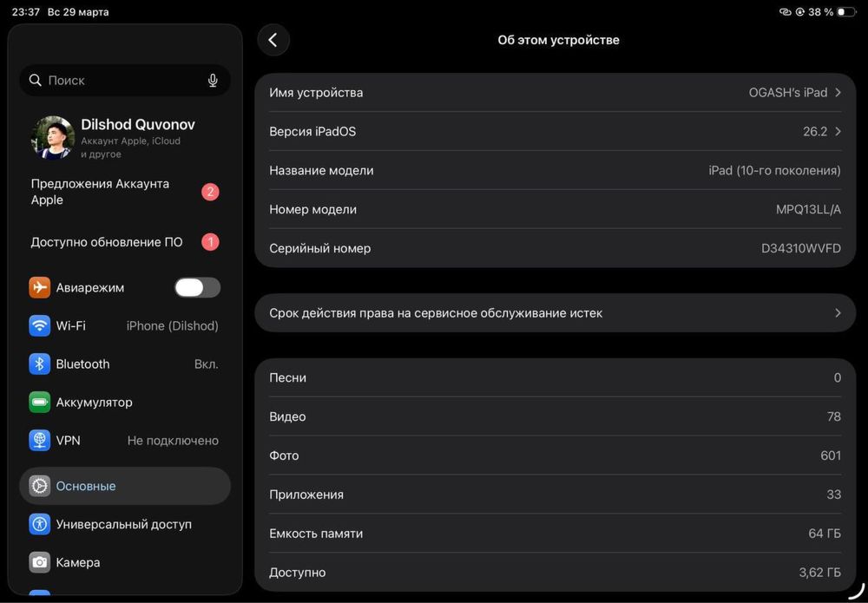Tap the battery indicator in status bar

coord(847,11)
